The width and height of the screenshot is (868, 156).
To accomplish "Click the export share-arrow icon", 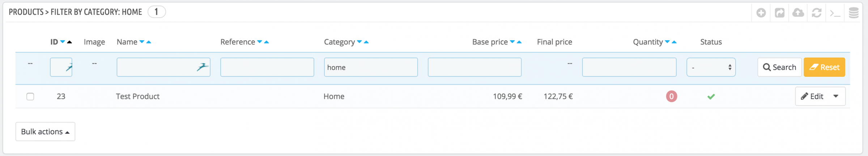I will click(x=780, y=13).
